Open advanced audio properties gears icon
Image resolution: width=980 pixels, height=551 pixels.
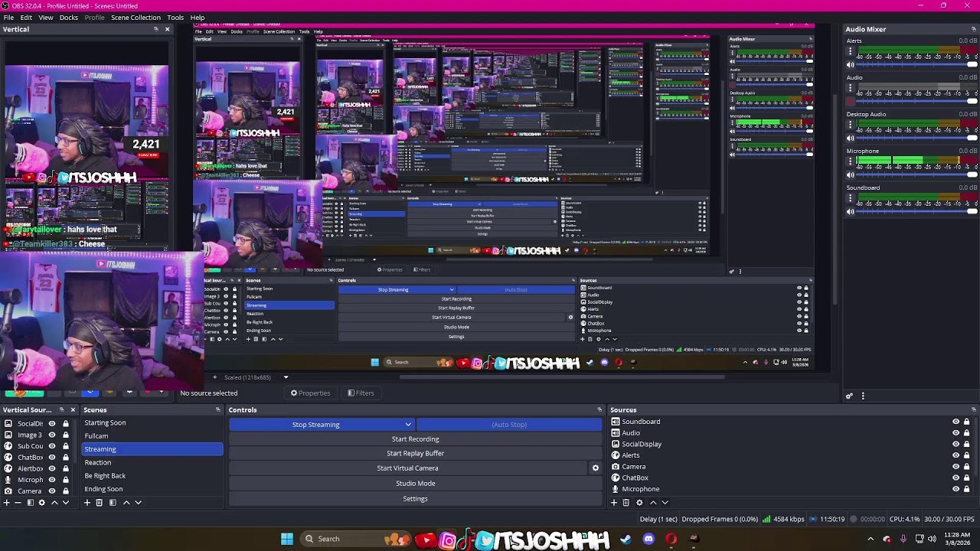coord(849,396)
